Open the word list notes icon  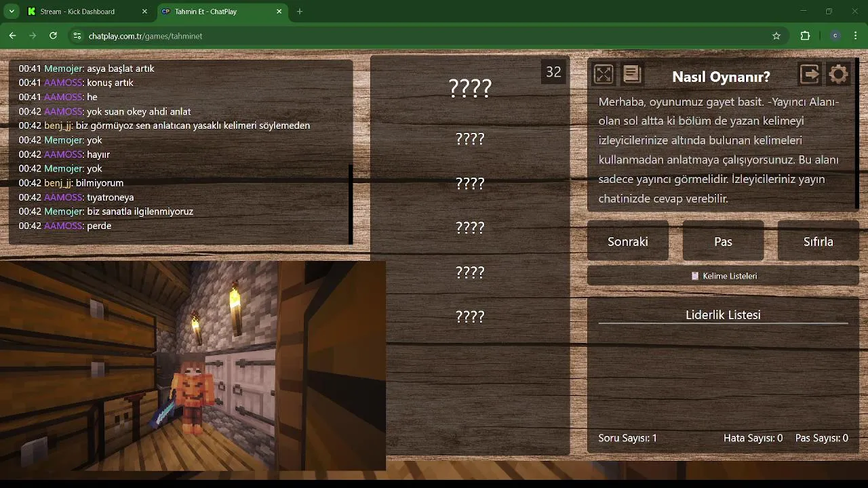631,74
